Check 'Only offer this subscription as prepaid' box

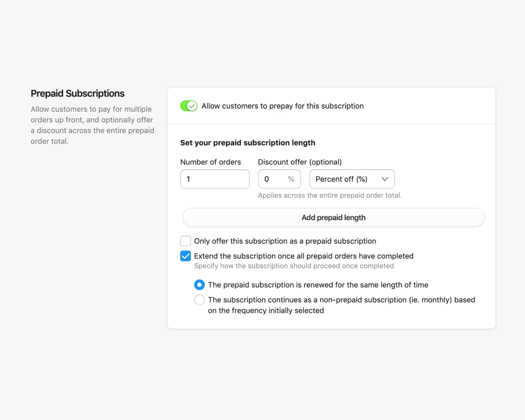(x=185, y=241)
